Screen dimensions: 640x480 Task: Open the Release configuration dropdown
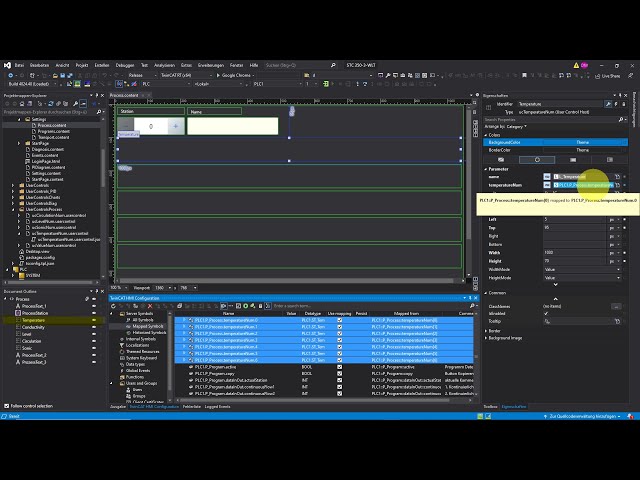142,76
